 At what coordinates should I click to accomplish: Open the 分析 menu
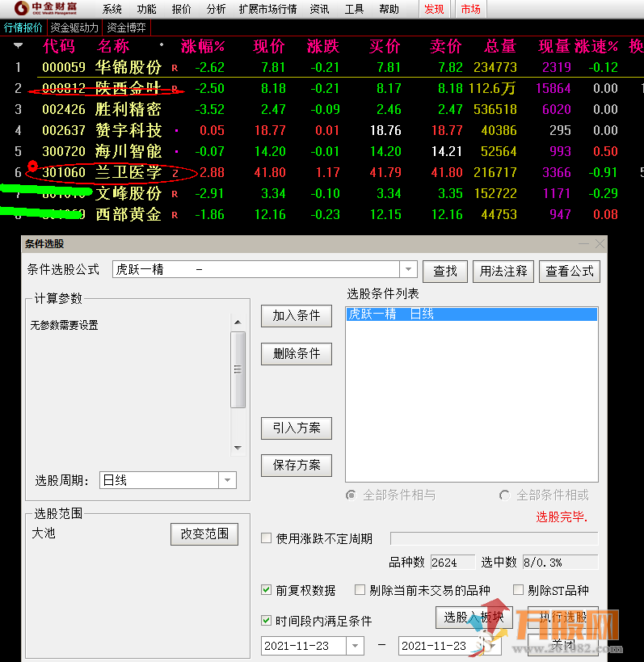(x=216, y=9)
